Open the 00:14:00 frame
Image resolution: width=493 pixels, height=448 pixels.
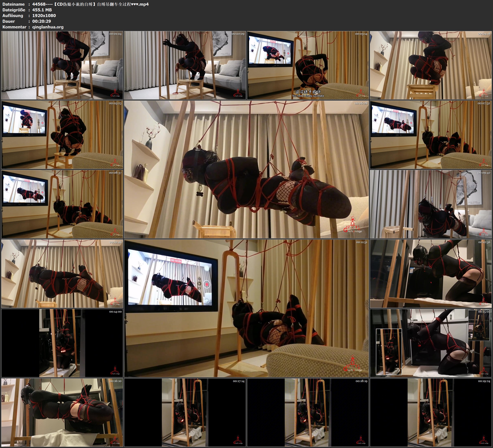(62, 343)
